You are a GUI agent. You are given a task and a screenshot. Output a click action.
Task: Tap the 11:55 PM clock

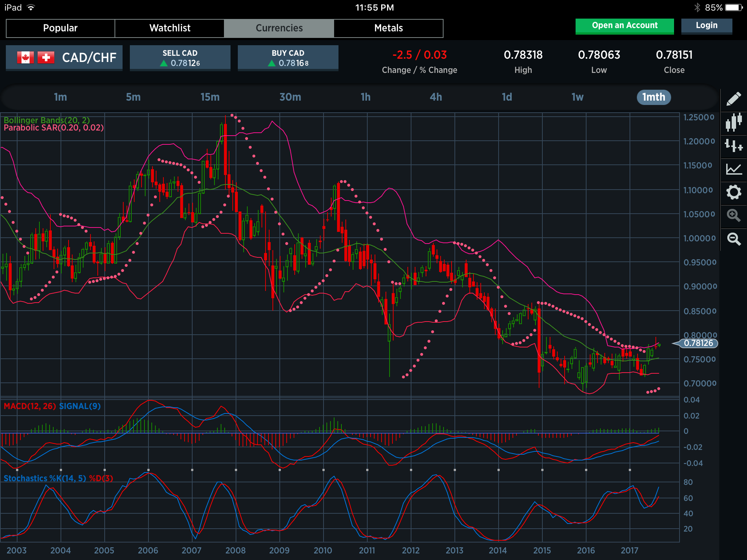(x=374, y=8)
